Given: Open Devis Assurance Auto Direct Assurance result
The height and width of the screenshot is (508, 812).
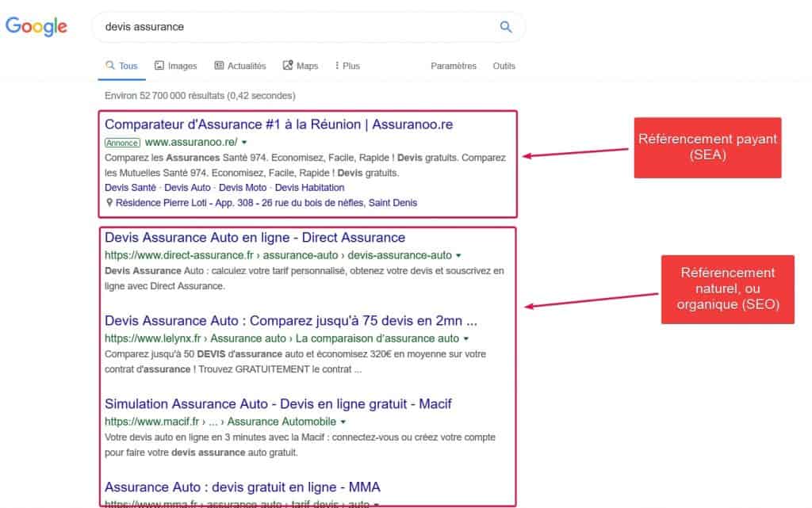Looking at the screenshot, I should click(255, 238).
